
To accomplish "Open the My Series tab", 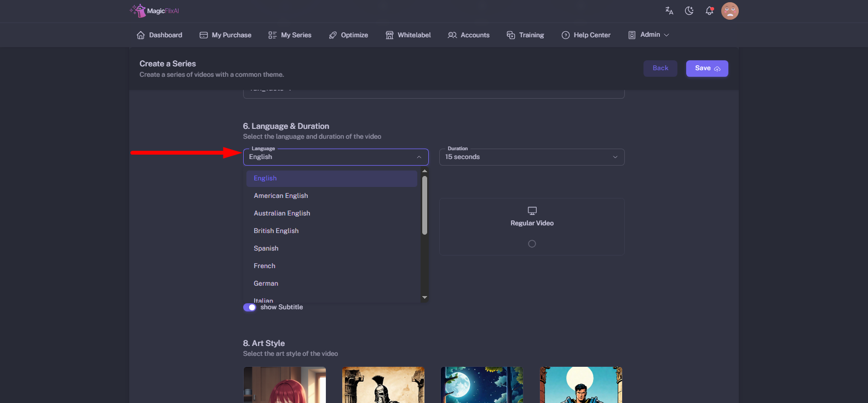I will 290,35.
